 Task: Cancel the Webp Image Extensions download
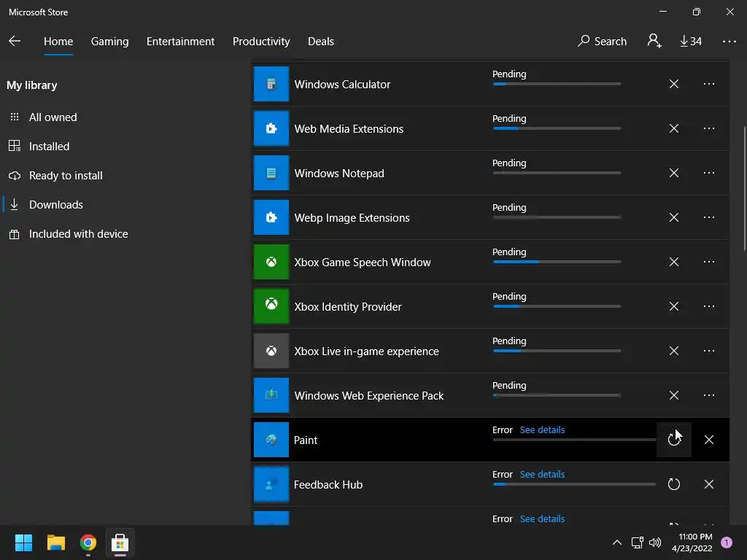coord(673,217)
